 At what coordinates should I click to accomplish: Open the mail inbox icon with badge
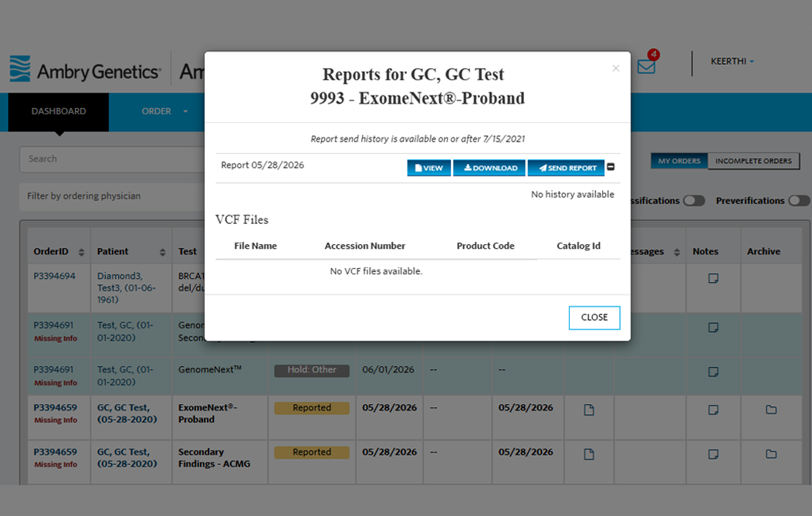click(x=647, y=66)
